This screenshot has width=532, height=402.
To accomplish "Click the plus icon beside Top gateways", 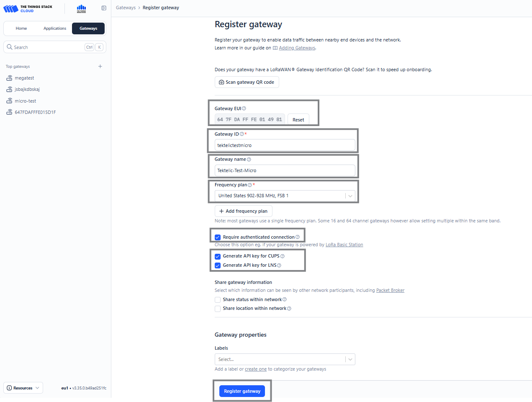I will pyautogui.click(x=100, y=66).
